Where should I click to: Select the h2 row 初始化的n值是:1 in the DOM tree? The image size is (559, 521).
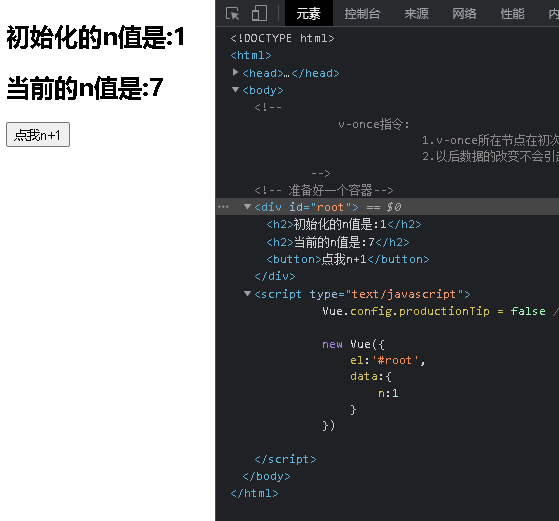pos(344,224)
